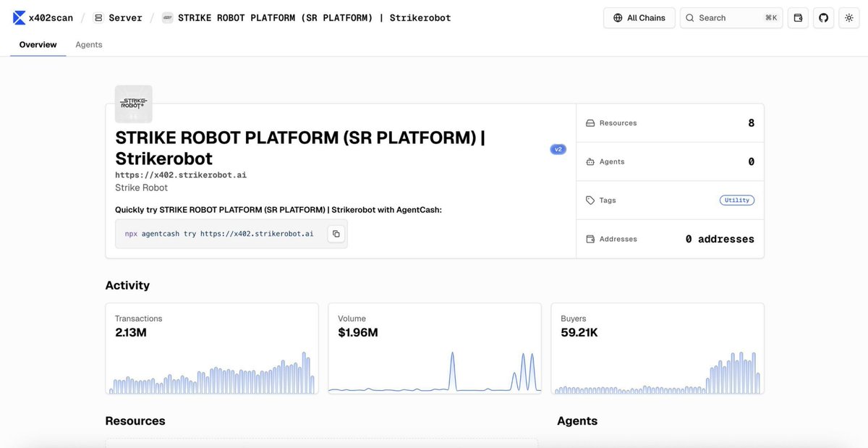Click the Resources count 8
868x448 pixels.
coord(751,123)
